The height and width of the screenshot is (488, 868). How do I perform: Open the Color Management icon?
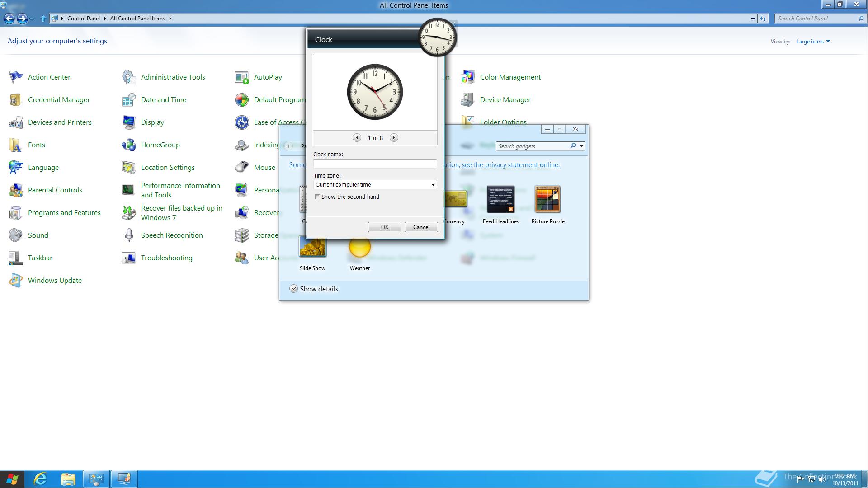pos(468,77)
